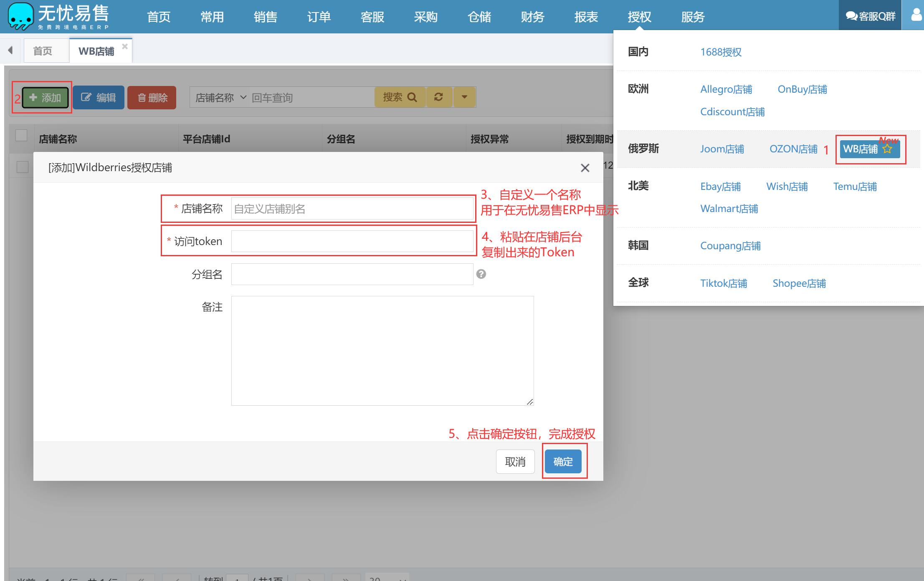Click the textarea resize handle of 备注
924x581 pixels.
529,402
